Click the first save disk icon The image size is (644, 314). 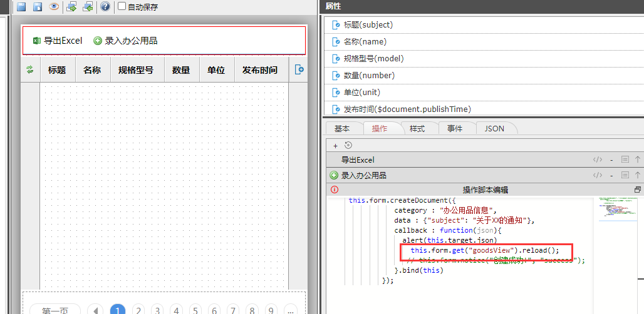click(x=21, y=6)
